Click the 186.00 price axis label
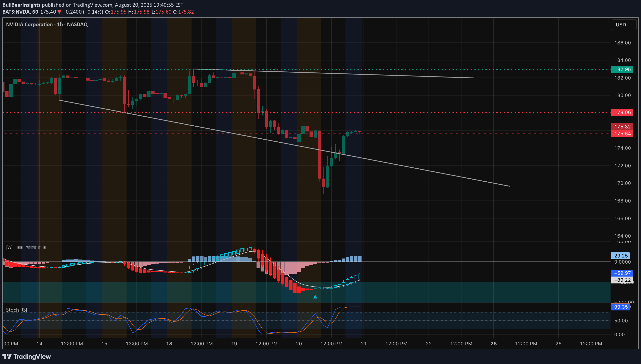This screenshot has height=364, width=641. point(623,42)
